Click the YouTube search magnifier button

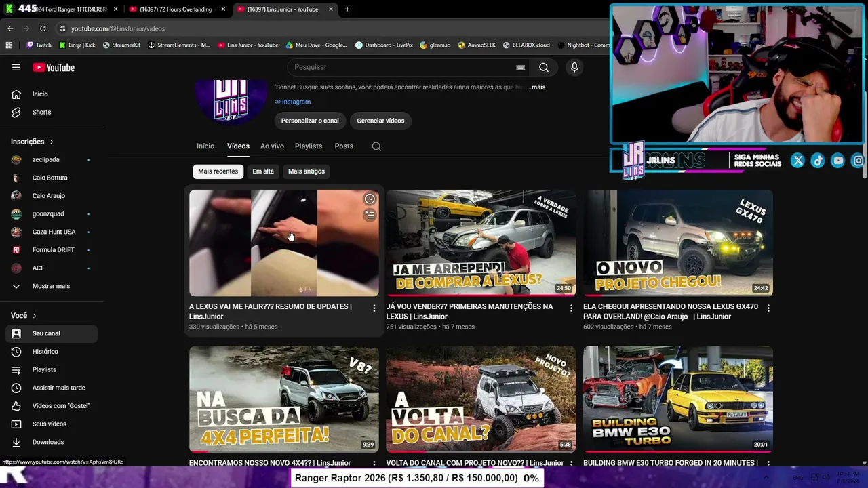coord(544,67)
